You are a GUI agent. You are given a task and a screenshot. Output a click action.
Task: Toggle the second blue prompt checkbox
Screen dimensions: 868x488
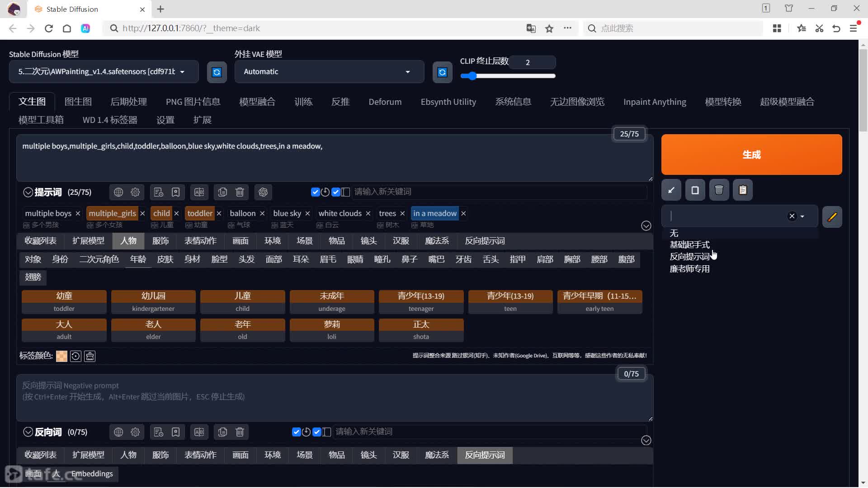coord(335,191)
